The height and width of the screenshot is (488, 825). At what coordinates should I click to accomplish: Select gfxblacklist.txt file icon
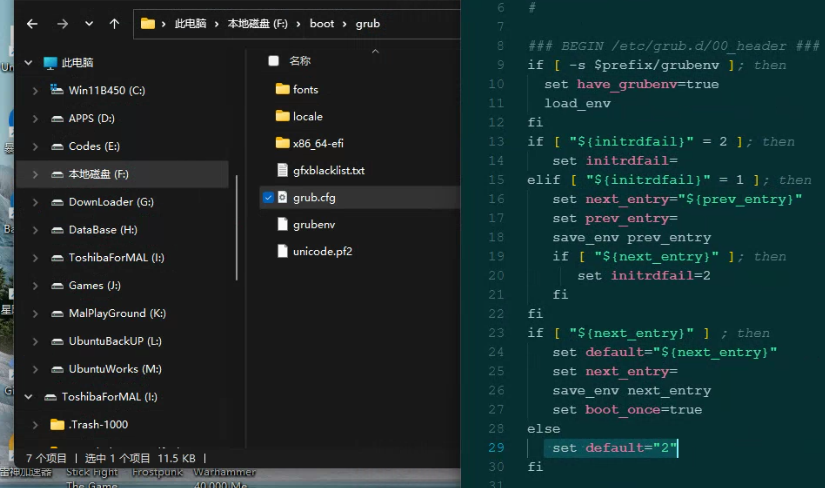click(x=283, y=170)
